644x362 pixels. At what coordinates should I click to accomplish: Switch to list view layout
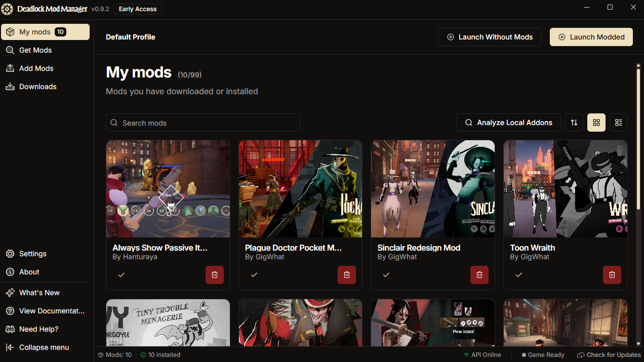pyautogui.click(x=619, y=123)
